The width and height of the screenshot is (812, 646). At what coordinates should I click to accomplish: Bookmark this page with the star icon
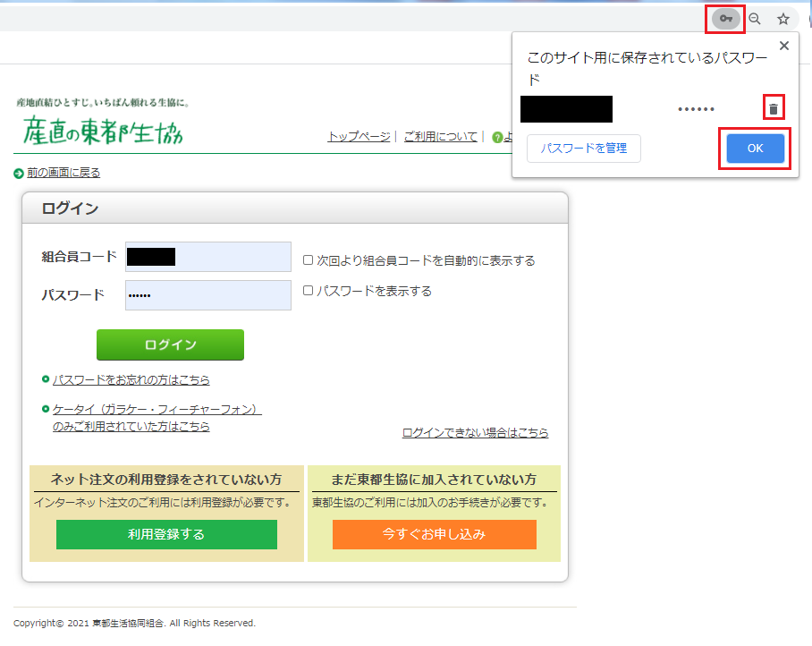click(783, 19)
